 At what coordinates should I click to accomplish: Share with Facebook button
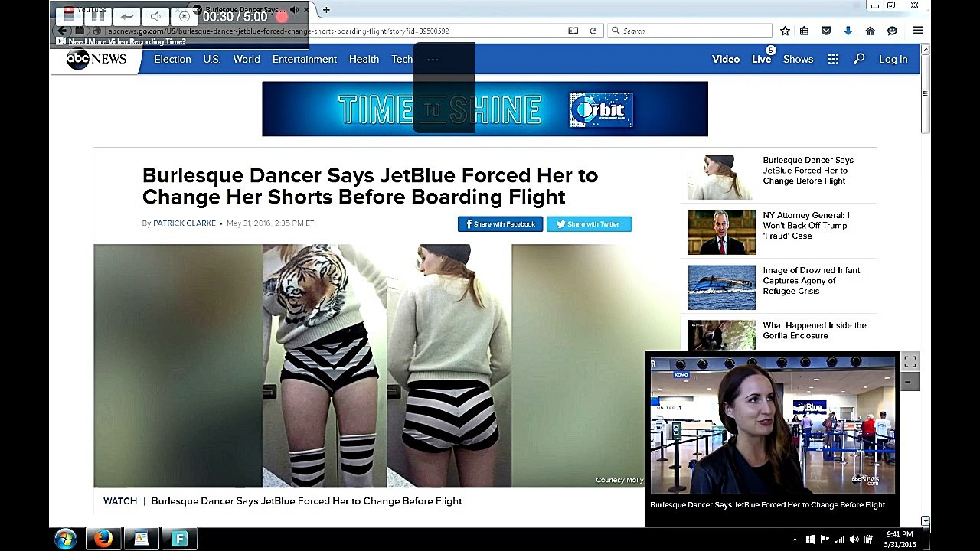point(500,224)
